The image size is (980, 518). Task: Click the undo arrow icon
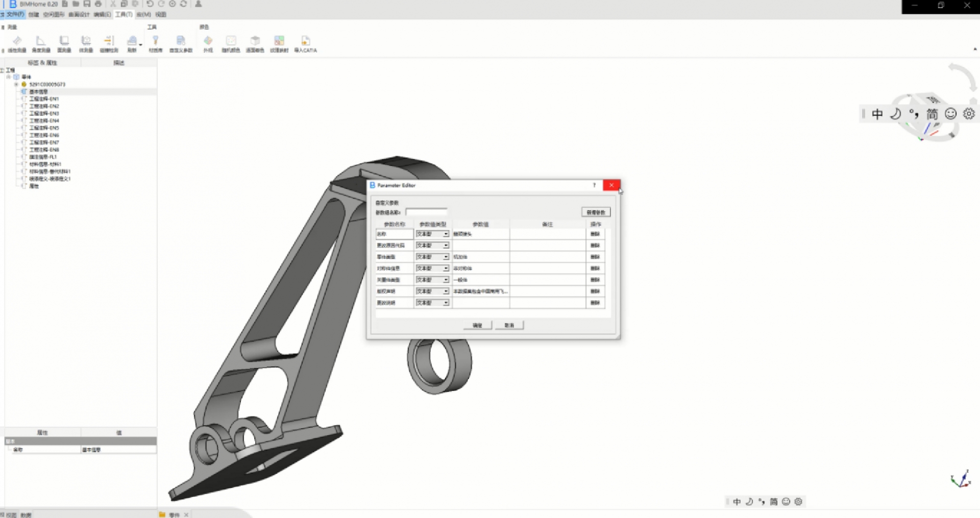coord(150,4)
